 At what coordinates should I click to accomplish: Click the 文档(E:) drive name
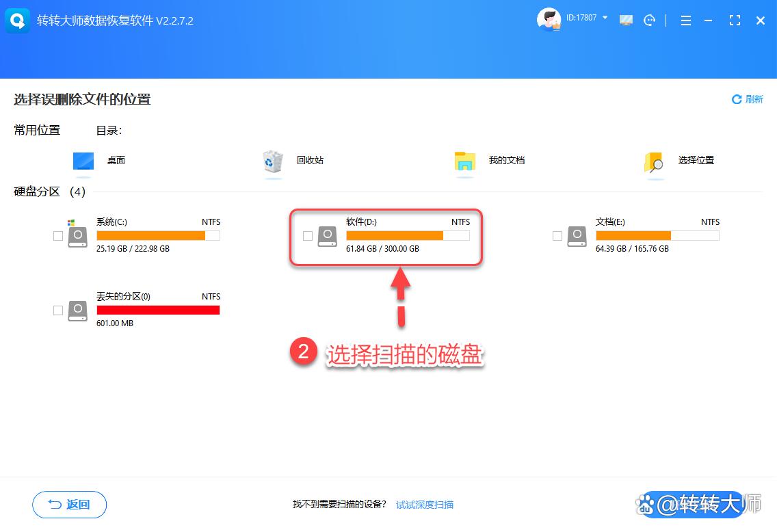point(611,222)
